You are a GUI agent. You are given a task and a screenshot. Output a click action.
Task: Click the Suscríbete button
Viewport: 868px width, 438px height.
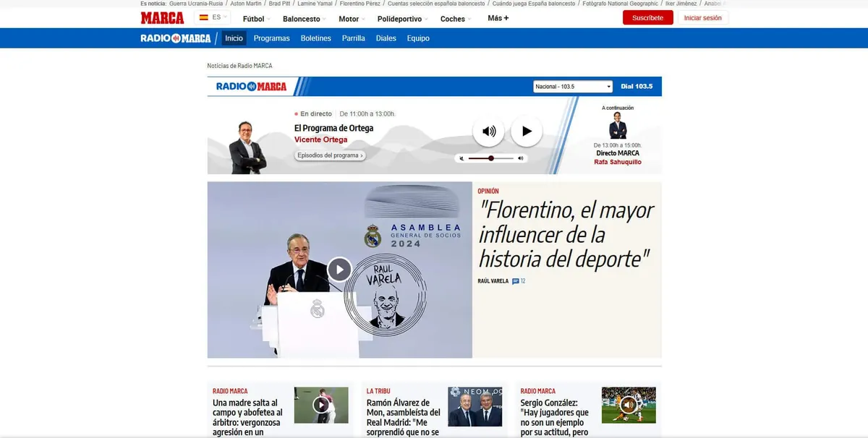click(647, 18)
